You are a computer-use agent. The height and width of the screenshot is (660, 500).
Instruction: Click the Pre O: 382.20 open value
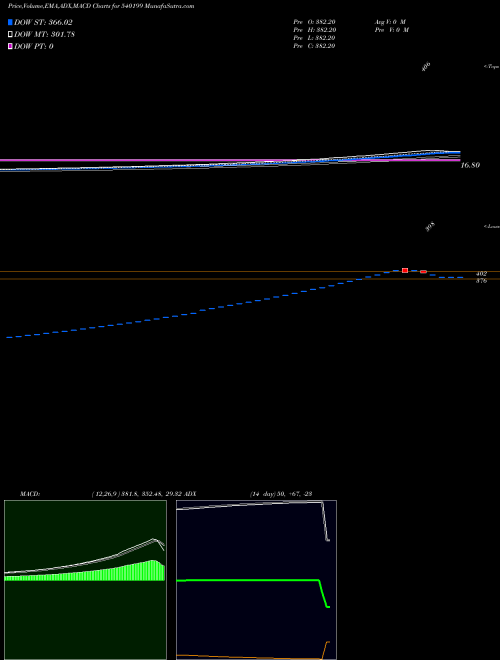[x=314, y=22]
